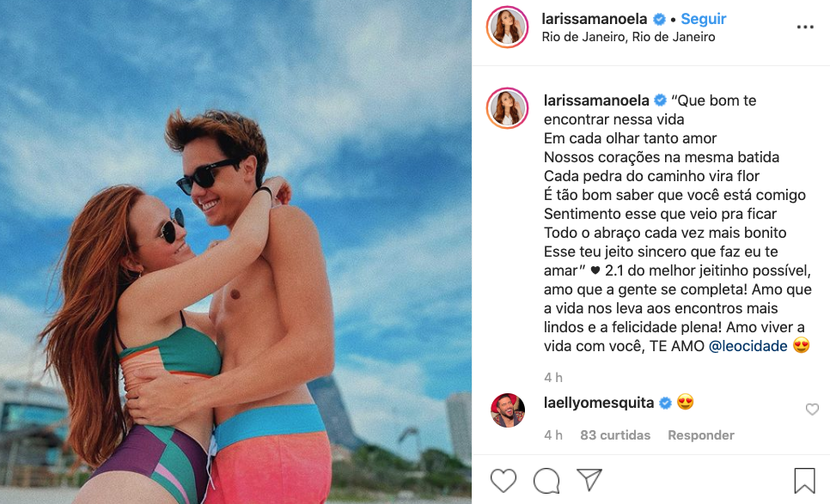Open the three dots more options menu
Image resolution: width=830 pixels, height=504 pixels.
pos(805,27)
